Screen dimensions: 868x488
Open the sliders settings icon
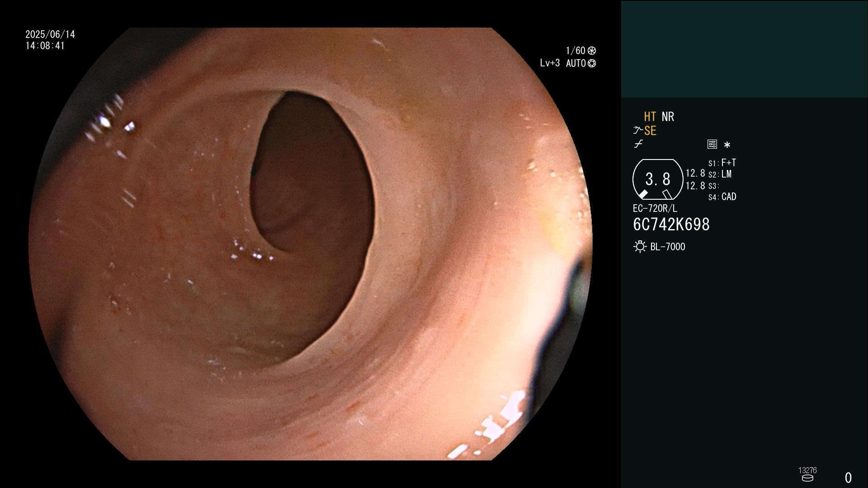712,144
